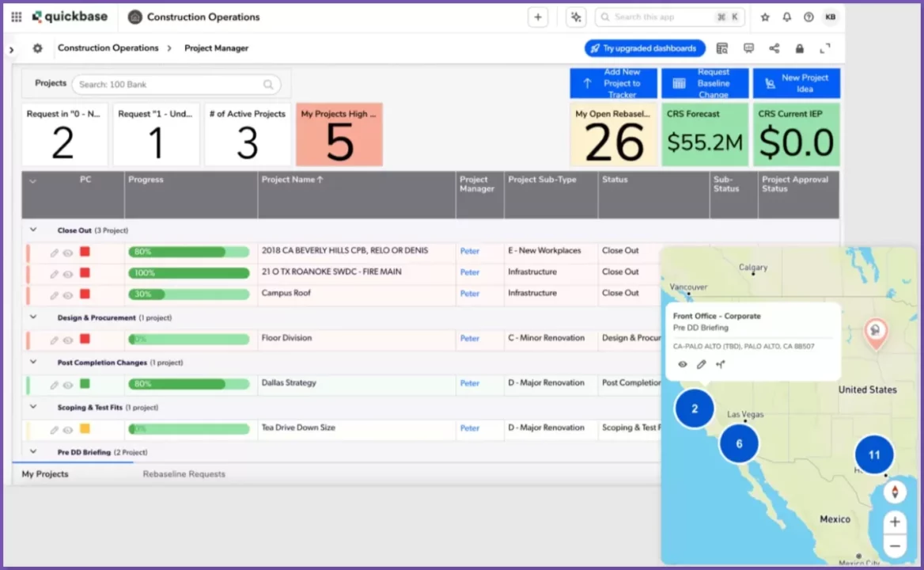This screenshot has width=924, height=570.
Task: Expand the Pre DD Briefing group
Action: [x=32, y=451]
